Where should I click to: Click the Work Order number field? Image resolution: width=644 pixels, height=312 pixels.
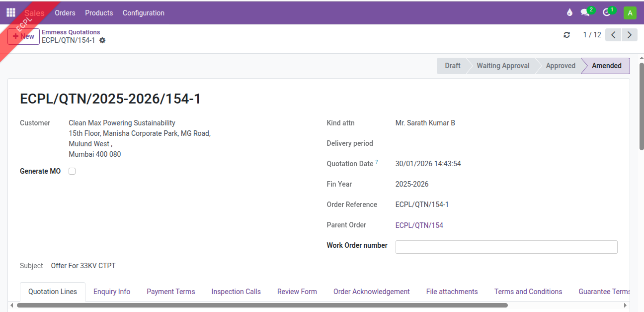pyautogui.click(x=506, y=247)
